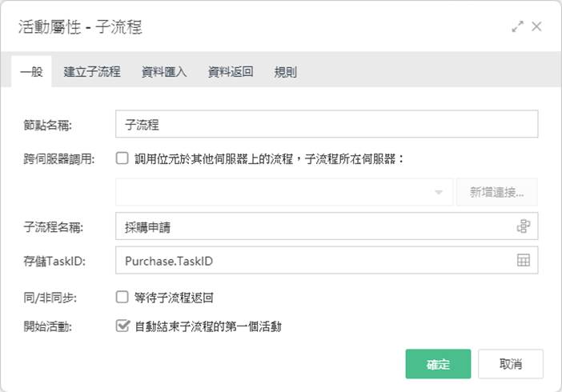Click the 子流程名稱 input showing 採購申請
This screenshot has height=392, width=562.
click(327, 226)
